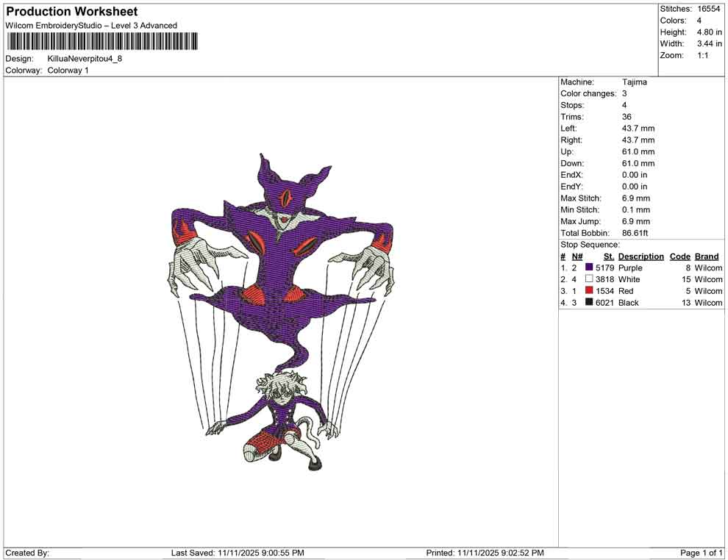Screen dimensions: 728x560
Task: Click the Red thread color swatch
Action: click(x=589, y=290)
